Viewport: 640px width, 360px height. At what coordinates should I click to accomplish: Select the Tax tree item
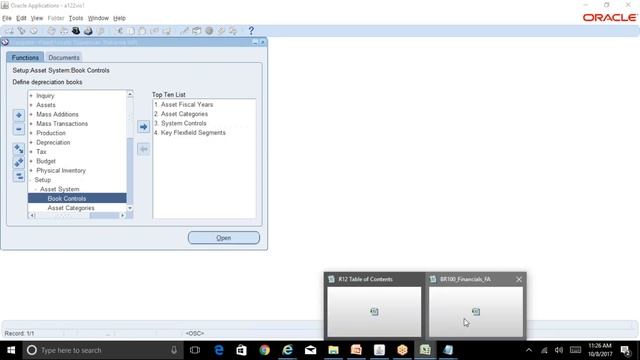coord(41,152)
